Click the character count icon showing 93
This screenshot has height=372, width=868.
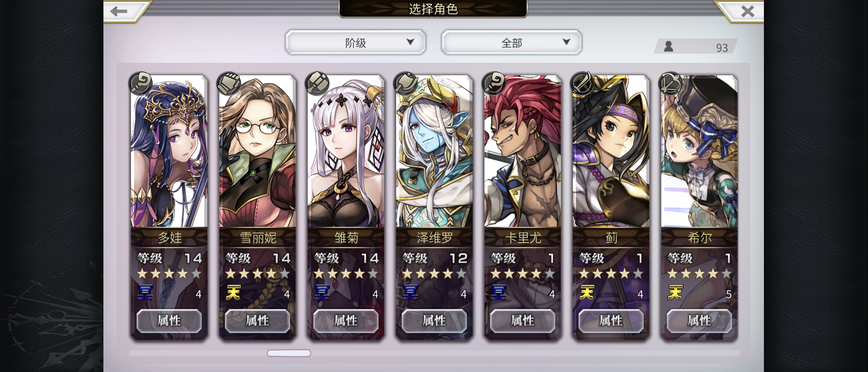pos(669,46)
